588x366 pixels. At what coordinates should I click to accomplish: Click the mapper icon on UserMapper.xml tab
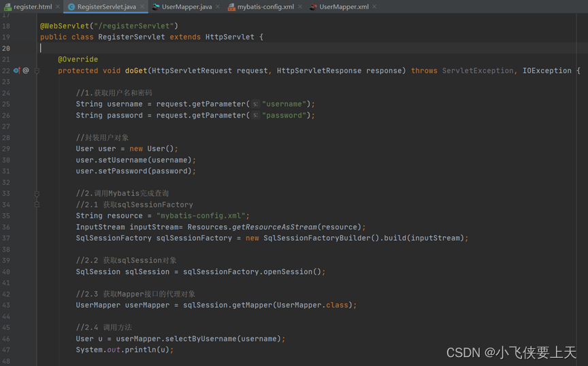313,7
